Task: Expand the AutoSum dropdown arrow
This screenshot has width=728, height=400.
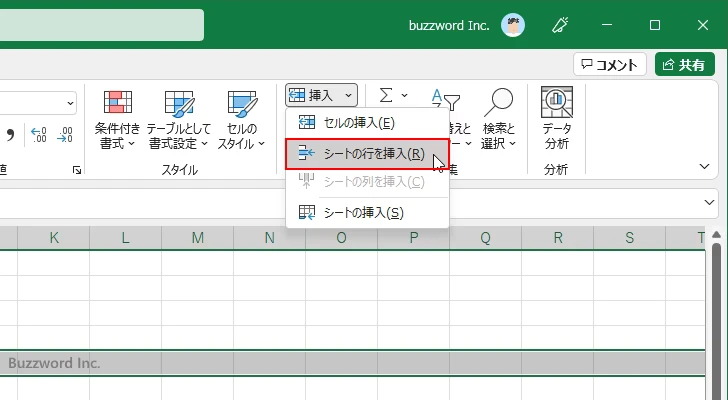Action: [x=404, y=96]
